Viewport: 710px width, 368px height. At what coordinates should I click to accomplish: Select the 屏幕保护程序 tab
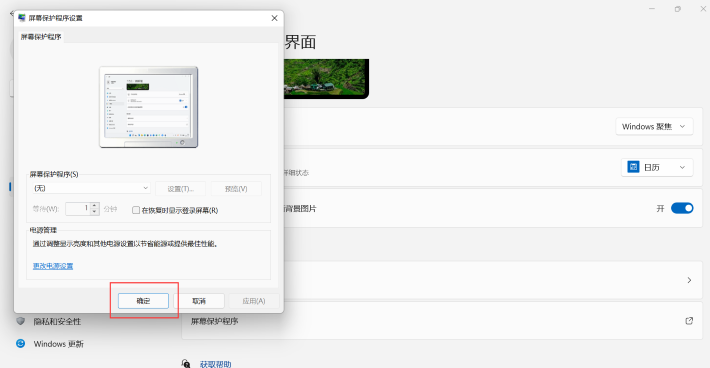pos(41,37)
